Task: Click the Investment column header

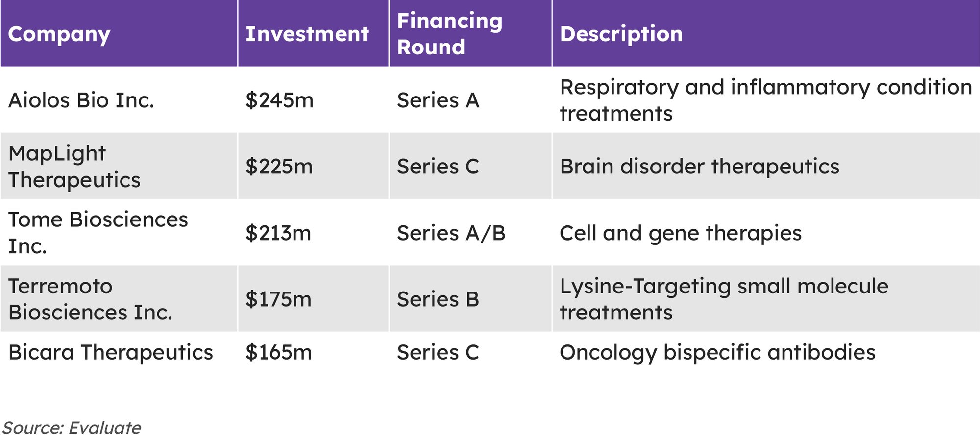Action: pyautogui.click(x=307, y=34)
